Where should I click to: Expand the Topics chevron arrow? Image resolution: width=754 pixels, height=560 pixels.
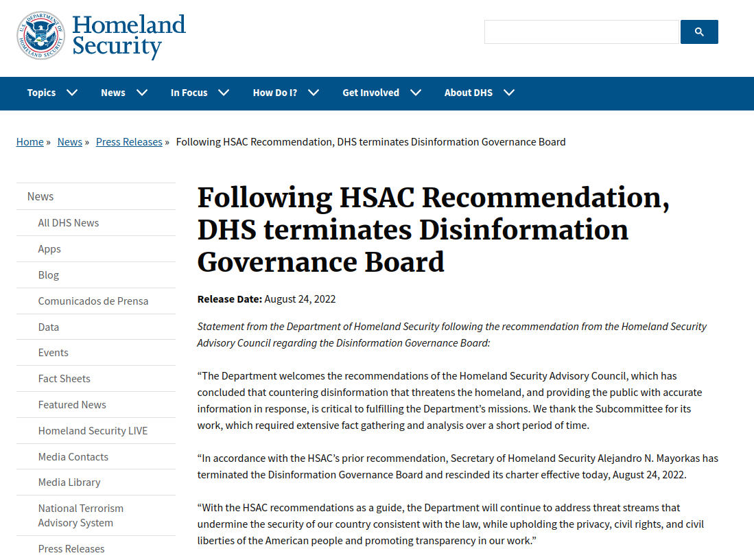point(72,93)
